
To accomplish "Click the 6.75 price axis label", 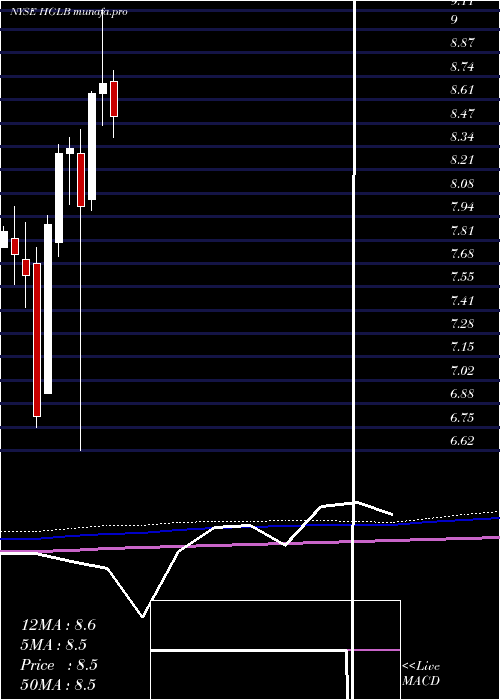I will tap(462, 418).
